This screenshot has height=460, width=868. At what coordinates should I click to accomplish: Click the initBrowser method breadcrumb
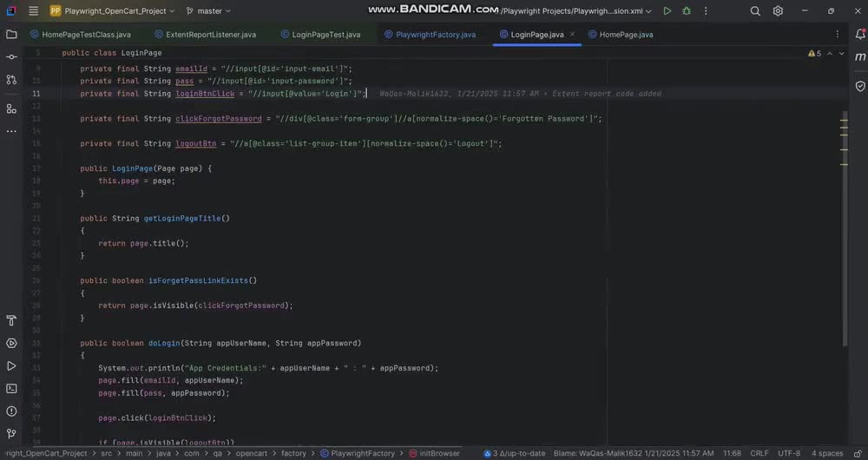pyautogui.click(x=435, y=453)
